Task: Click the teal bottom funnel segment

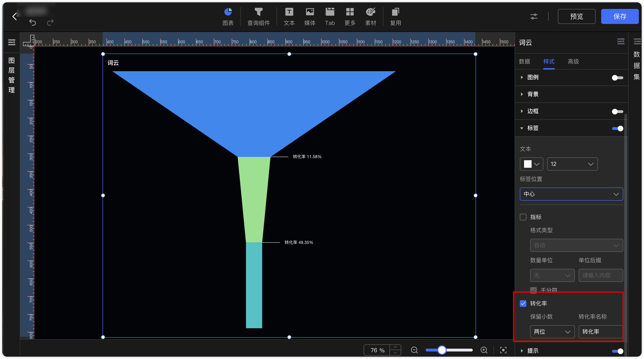Action: pyautogui.click(x=254, y=285)
